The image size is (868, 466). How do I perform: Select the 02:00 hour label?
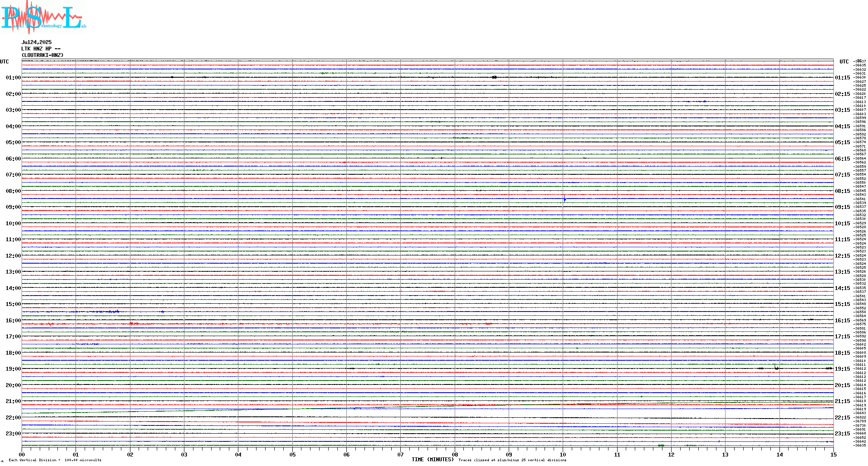click(13, 94)
